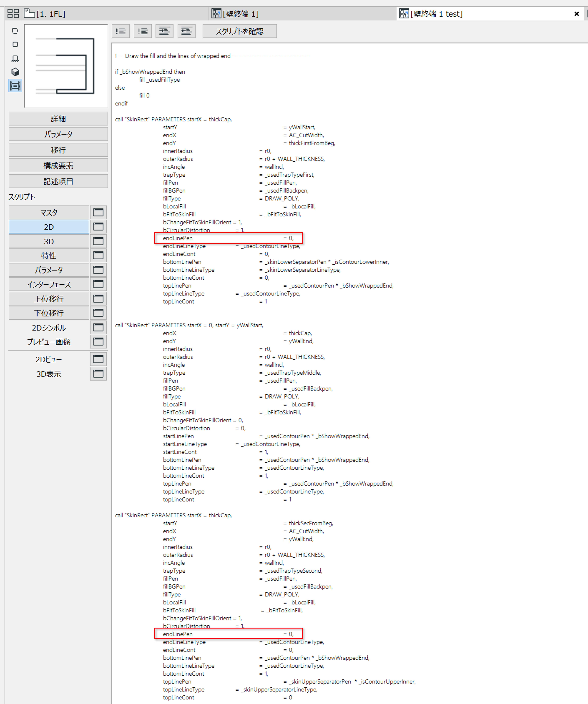Click the 'if _bShowWrappedEnd then' line

coord(150,72)
